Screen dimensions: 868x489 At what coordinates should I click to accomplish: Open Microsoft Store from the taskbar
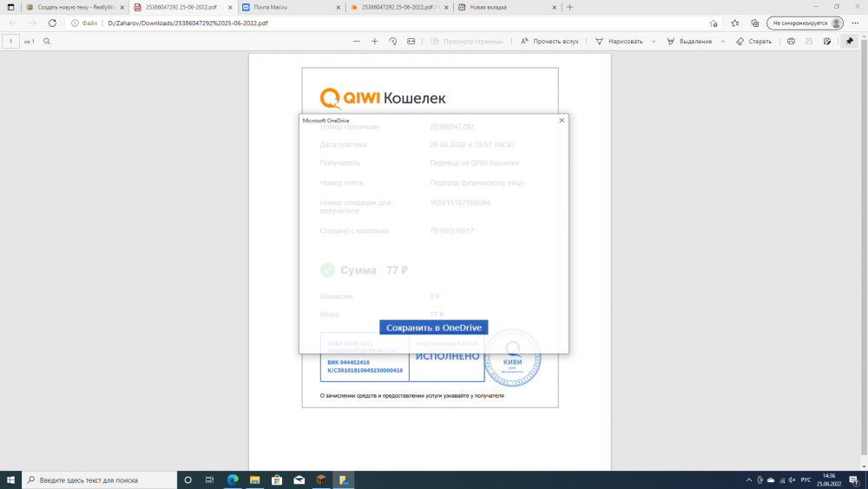(x=277, y=479)
